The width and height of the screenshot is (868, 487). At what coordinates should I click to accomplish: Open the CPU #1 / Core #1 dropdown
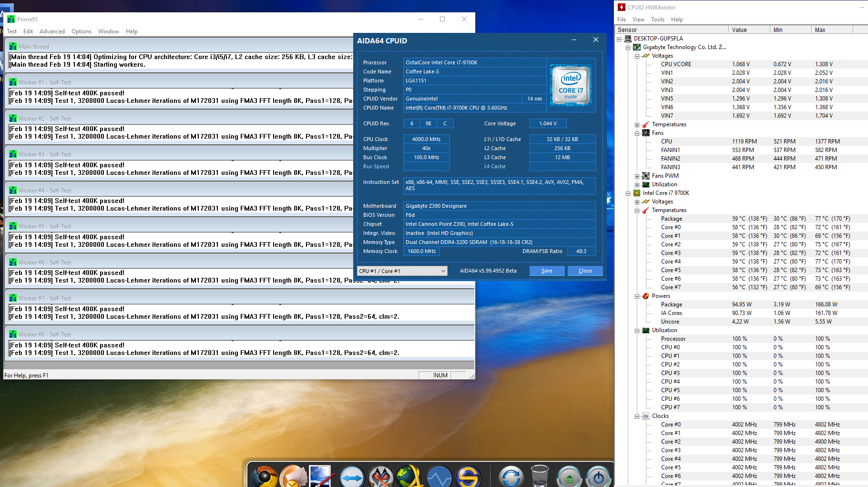click(402, 271)
